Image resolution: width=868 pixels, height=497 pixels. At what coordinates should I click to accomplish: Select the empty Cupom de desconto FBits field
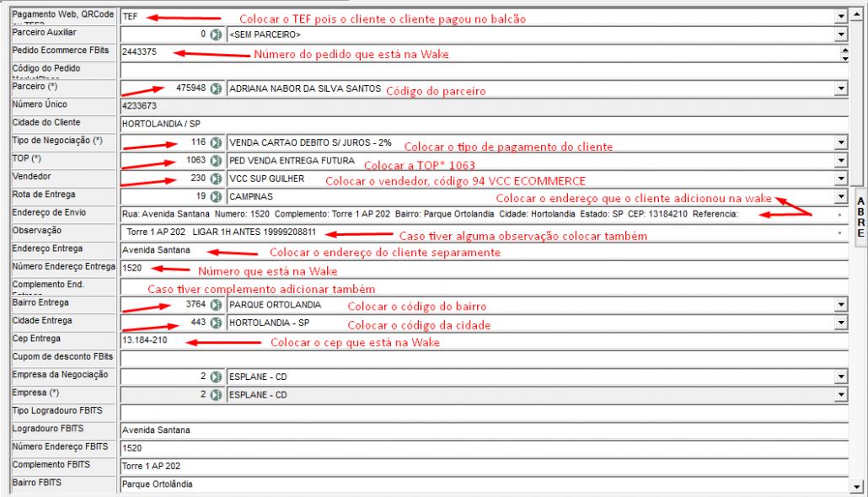[480, 359]
